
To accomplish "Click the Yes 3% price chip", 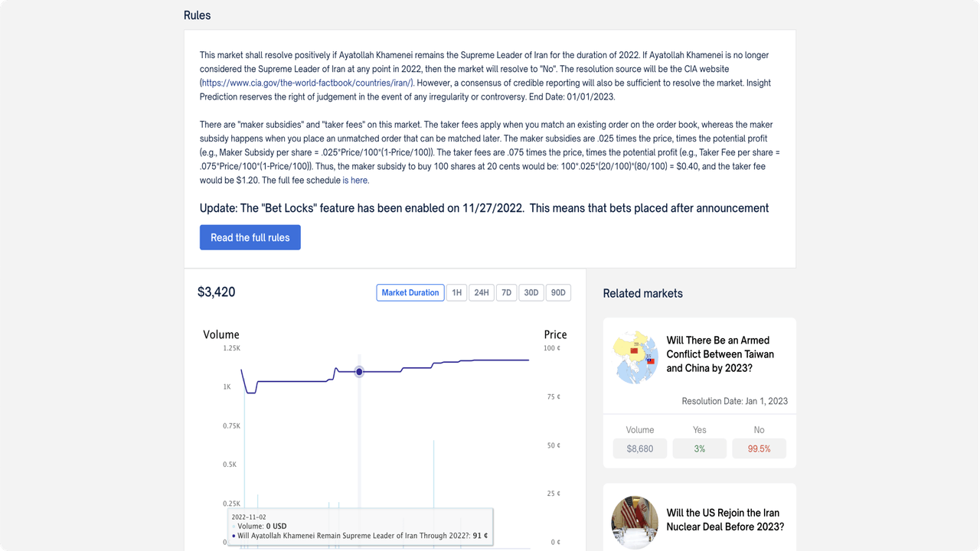I will 699,448.
